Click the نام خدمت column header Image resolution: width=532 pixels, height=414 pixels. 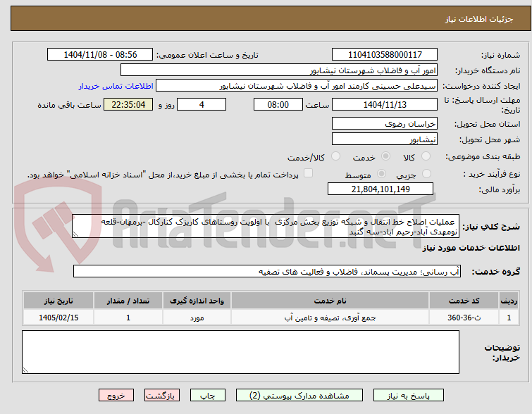coord(330,301)
